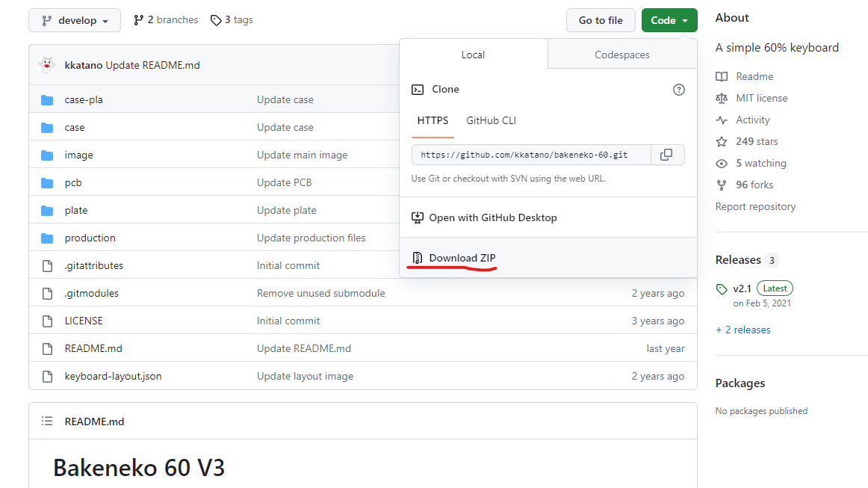This screenshot has width=868, height=488.
Task: Open the case-pla folder
Action: click(84, 99)
